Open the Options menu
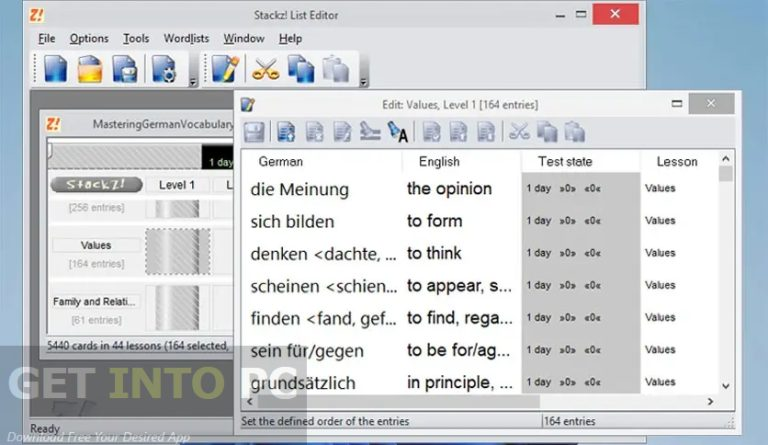Screen dimensions: 768x445 tap(89, 38)
